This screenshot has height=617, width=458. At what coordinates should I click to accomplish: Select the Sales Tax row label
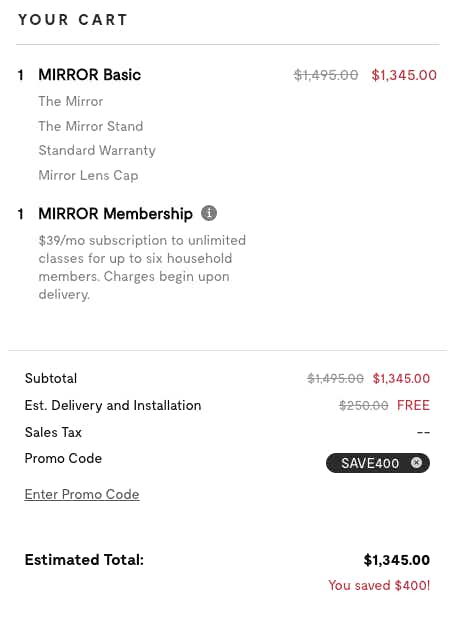[53, 432]
